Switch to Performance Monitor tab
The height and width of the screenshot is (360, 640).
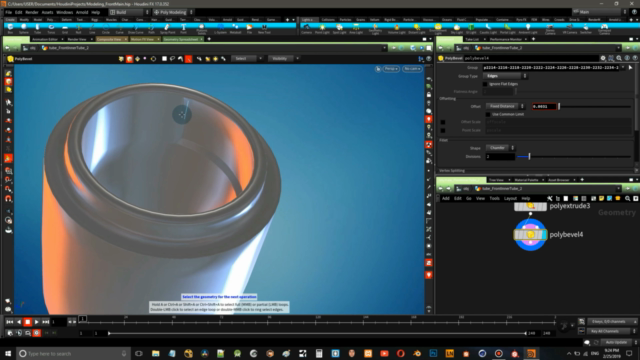[x=505, y=39]
